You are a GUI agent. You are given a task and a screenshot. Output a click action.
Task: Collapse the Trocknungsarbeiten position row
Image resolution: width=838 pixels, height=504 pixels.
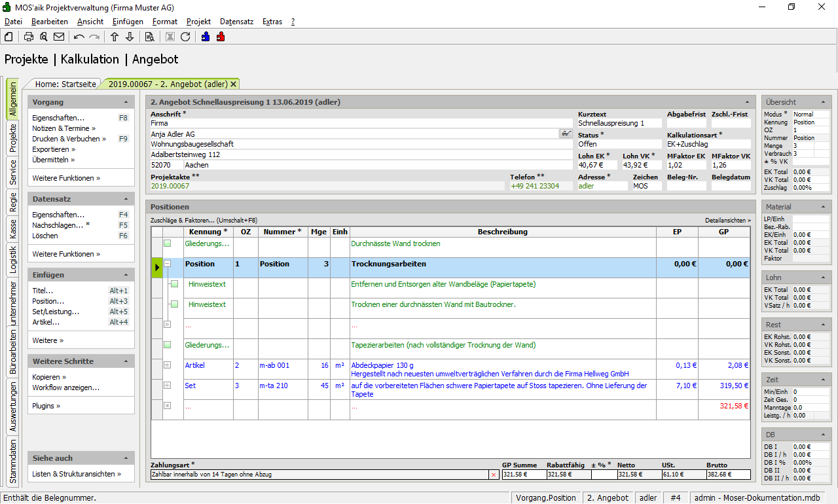pyautogui.click(x=168, y=264)
